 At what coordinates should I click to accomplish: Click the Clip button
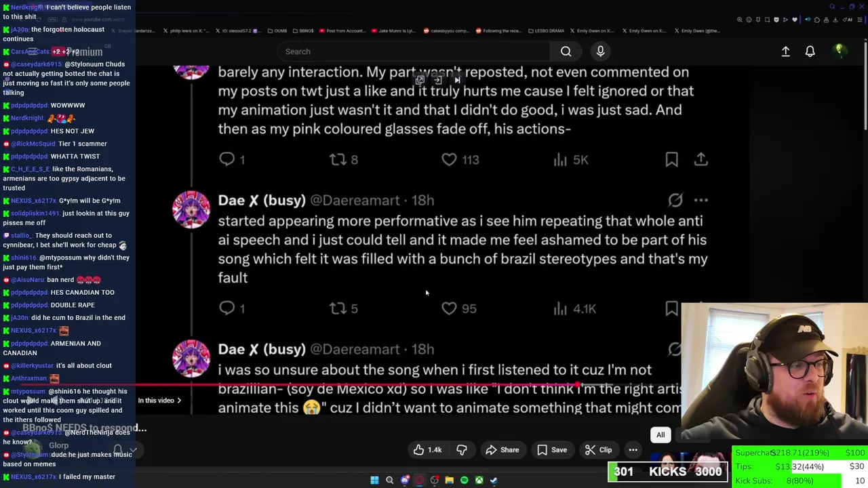click(598, 450)
